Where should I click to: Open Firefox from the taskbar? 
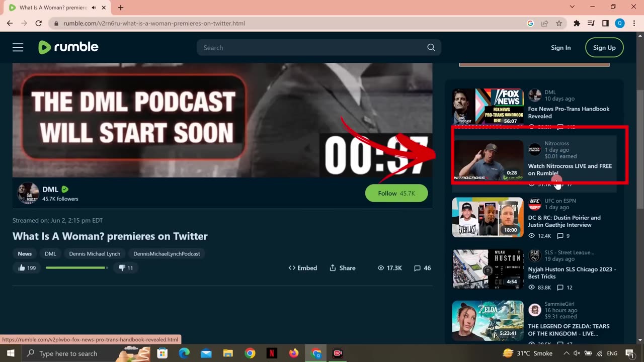(x=294, y=353)
